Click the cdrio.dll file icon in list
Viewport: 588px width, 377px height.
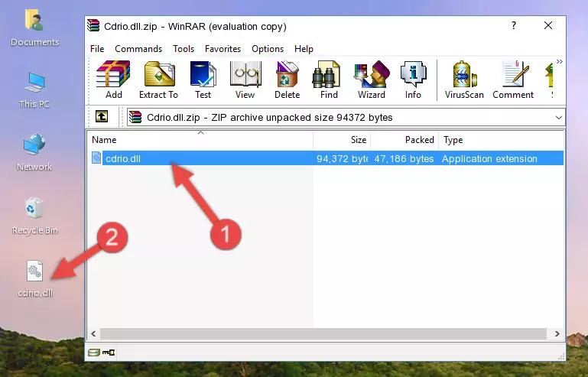click(96, 158)
